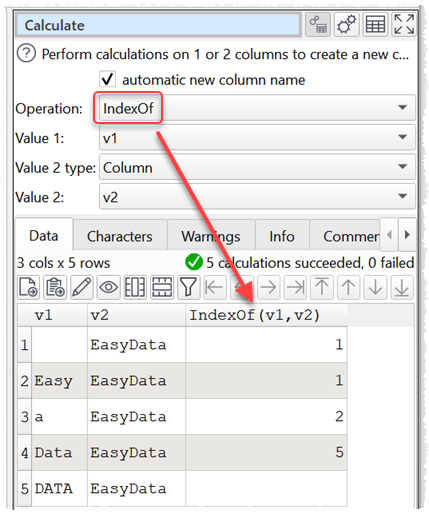Screen dimensions: 429x514
Task: Click the 'Data' cell in row 4
Action: coord(60,452)
